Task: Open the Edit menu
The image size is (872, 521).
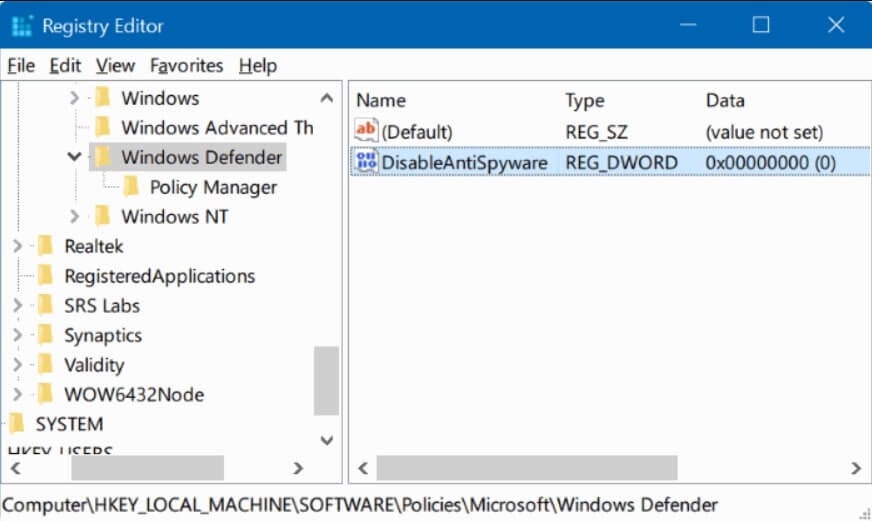Action: coord(65,66)
